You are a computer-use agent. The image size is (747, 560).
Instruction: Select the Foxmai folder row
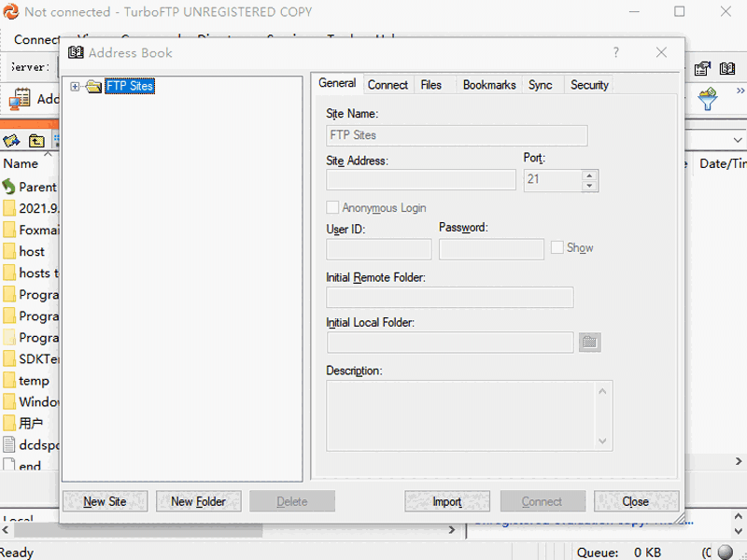[30, 230]
